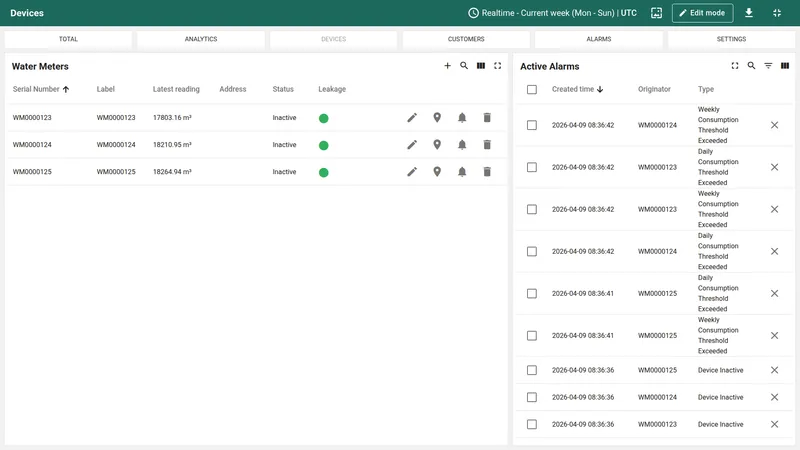
Task: Check the WM0000125 weekly threshold alarm
Action: (x=532, y=336)
